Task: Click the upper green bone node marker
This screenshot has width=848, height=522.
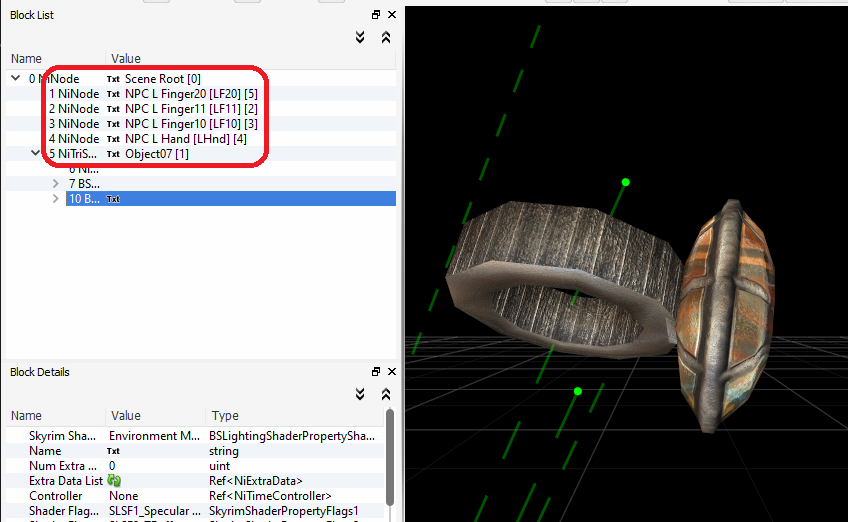Action: [x=626, y=182]
